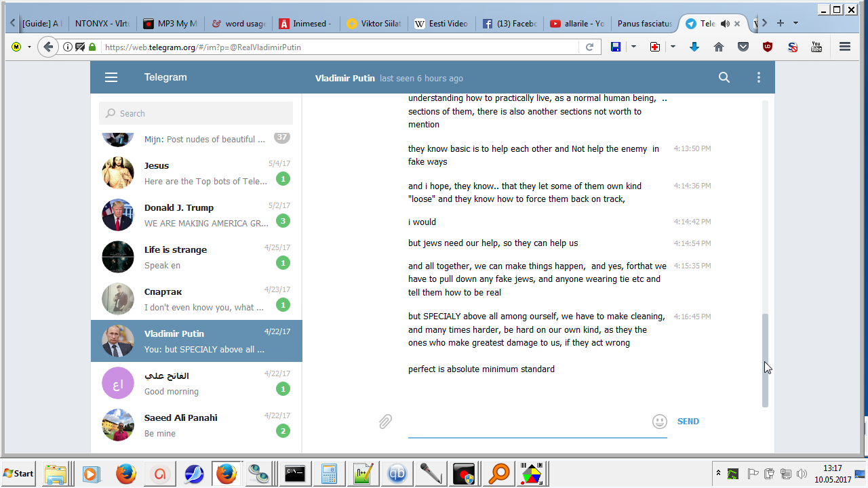Search within the Vladimir Putin chat

point(724,78)
